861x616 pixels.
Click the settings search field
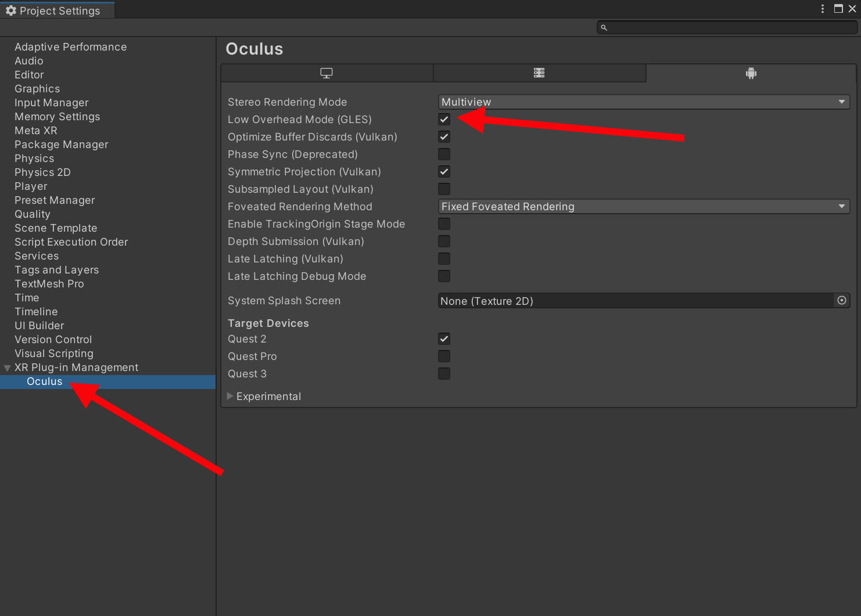point(727,27)
